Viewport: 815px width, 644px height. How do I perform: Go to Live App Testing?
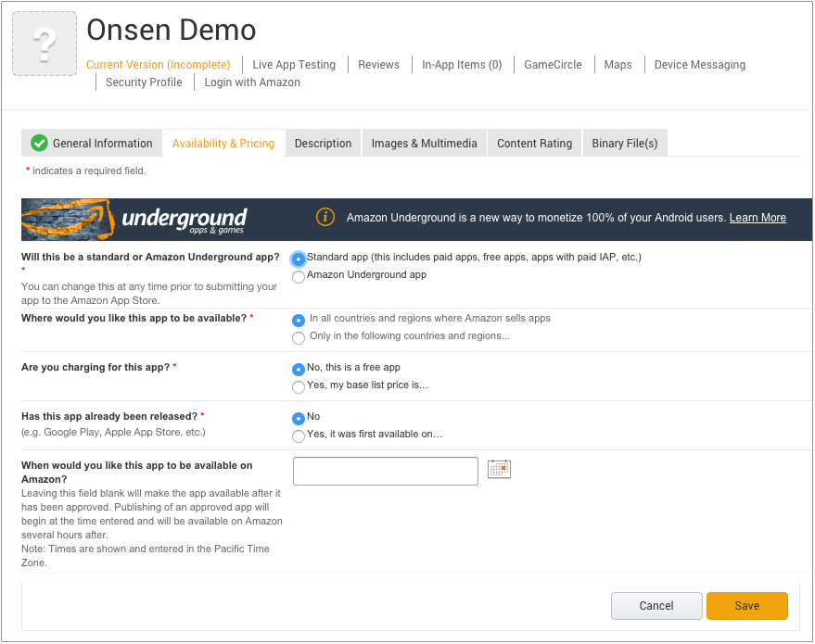point(294,65)
